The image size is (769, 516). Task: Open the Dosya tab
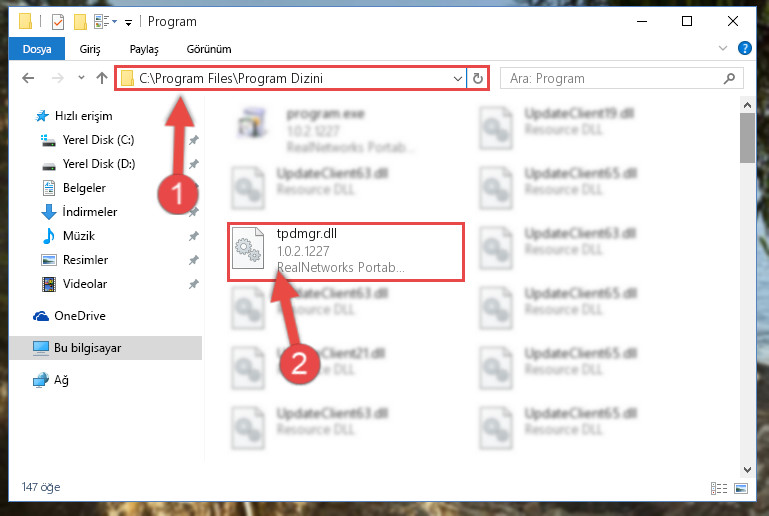coord(37,49)
